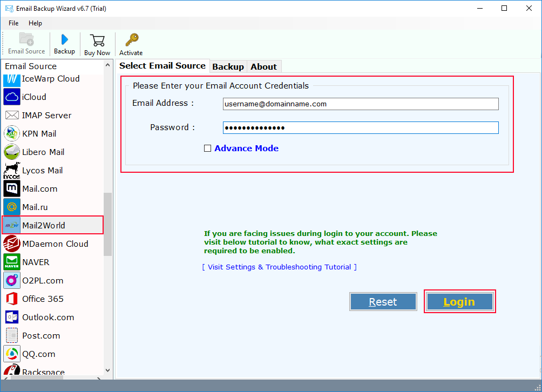The image size is (542, 392).
Task: Choose the QQ.com penguin icon
Action: coord(12,354)
